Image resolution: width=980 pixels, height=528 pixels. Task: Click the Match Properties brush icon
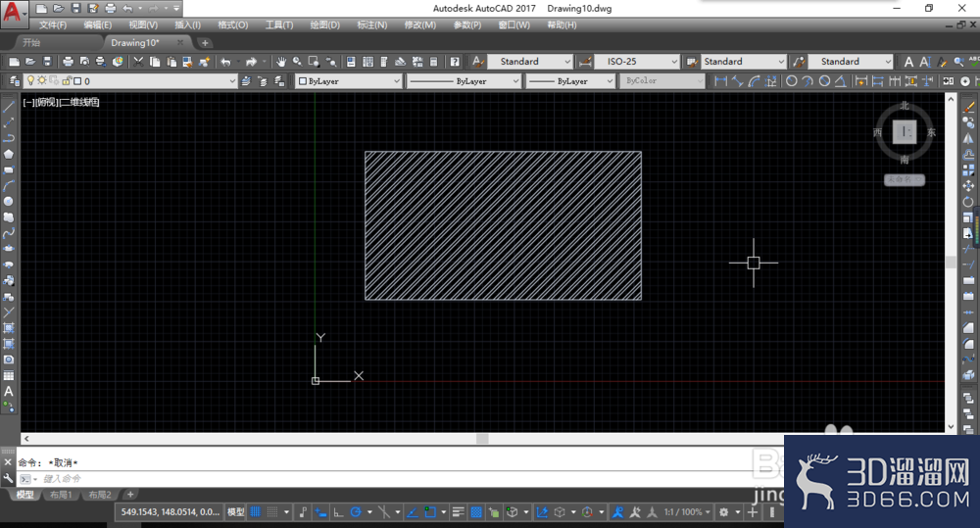(204, 62)
